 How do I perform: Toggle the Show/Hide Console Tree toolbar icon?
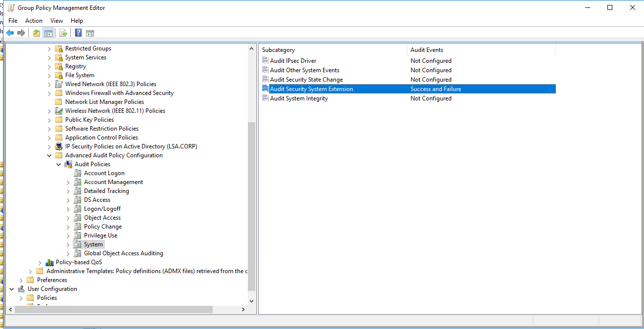click(x=48, y=33)
